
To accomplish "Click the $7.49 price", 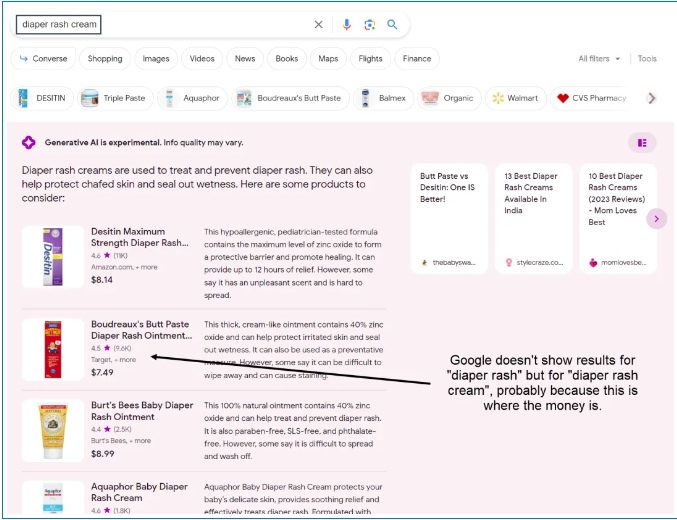I will 102,372.
